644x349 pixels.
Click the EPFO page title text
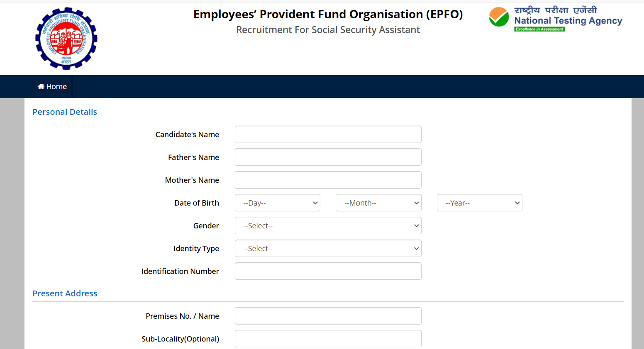[x=328, y=14]
